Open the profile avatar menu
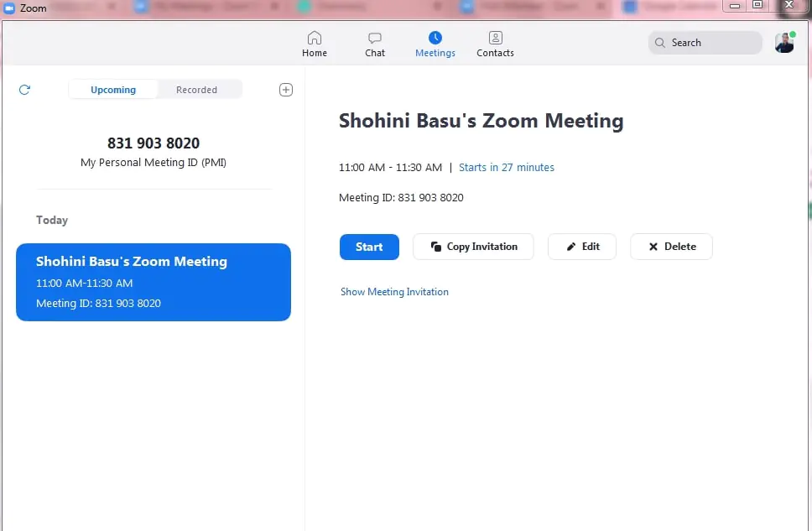812x531 pixels. (783, 42)
